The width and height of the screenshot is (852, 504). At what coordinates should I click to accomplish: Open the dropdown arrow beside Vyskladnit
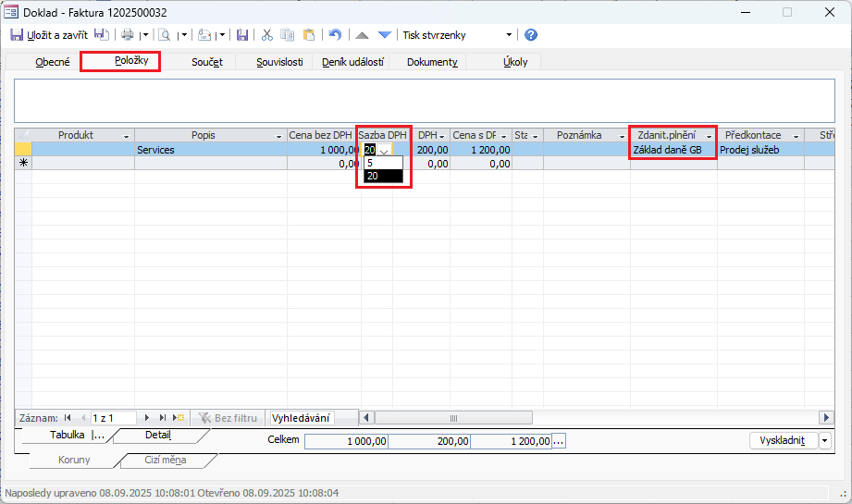(825, 441)
